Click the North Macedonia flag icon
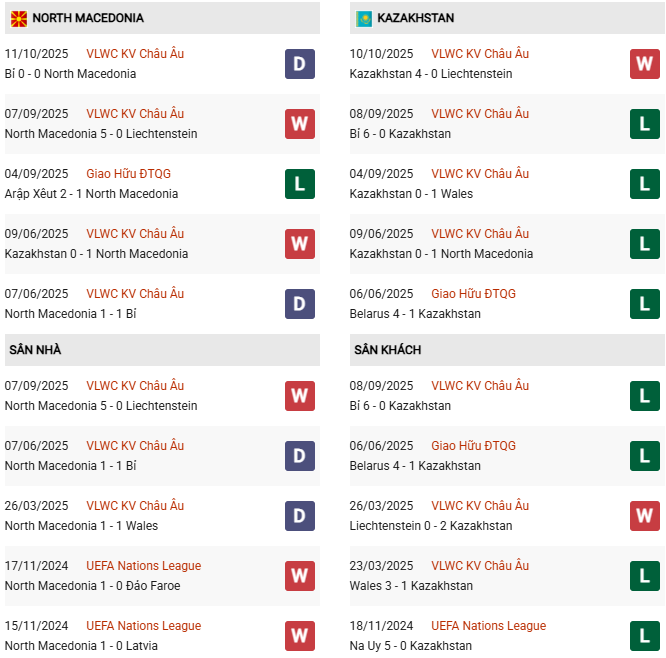Viewport: 666px width, 658px height. (19, 18)
